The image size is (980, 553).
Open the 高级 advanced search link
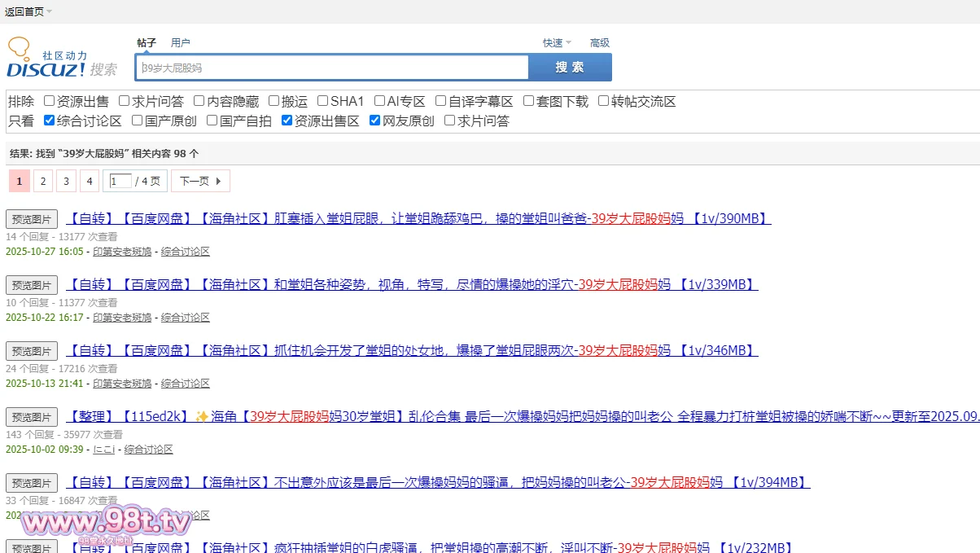599,43
